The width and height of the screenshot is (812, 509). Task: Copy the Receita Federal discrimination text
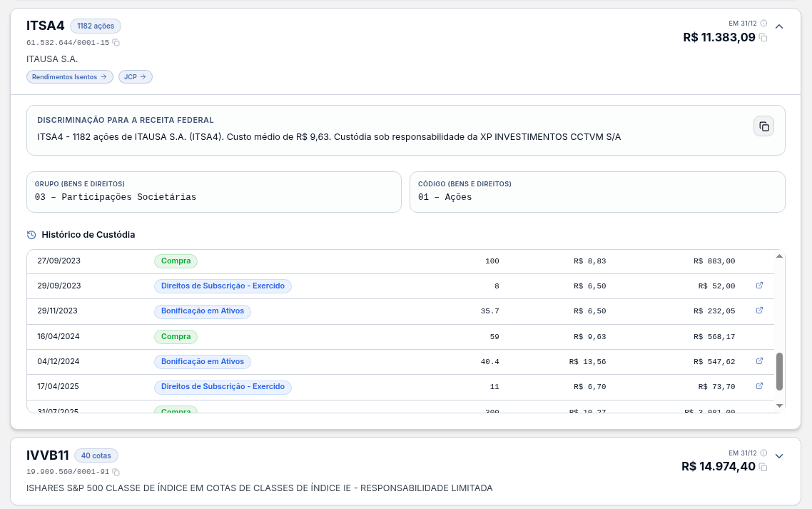(764, 126)
